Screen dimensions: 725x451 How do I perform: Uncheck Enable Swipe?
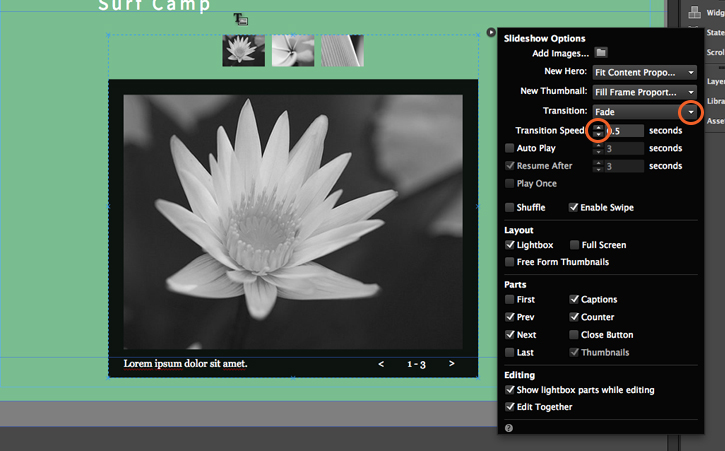(x=573, y=207)
